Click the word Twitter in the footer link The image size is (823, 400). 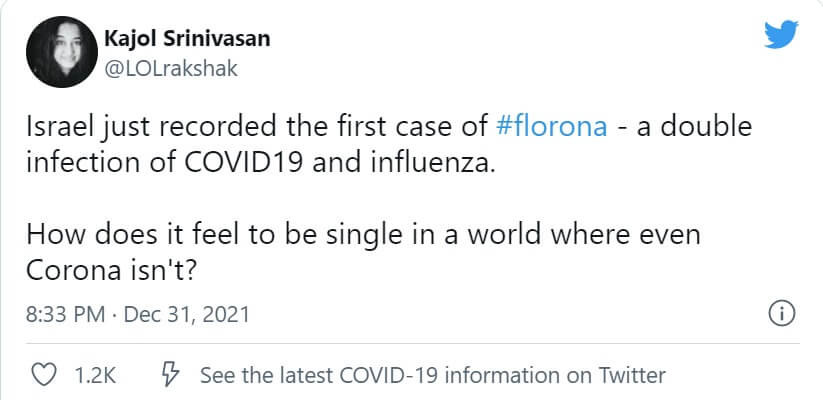[x=631, y=376]
